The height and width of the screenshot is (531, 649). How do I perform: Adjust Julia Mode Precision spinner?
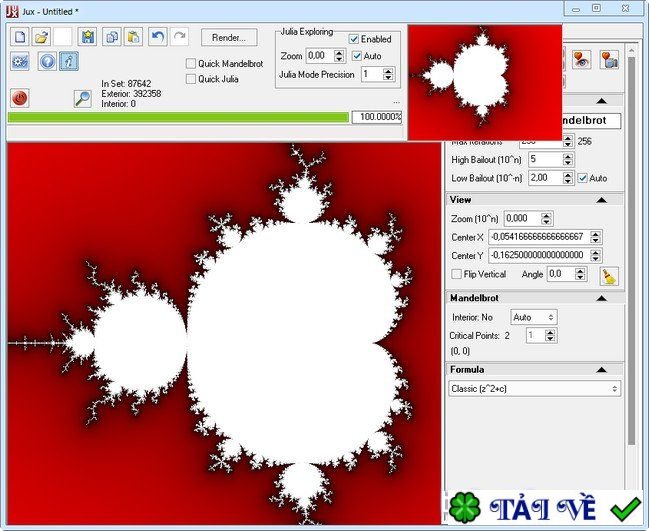(x=388, y=74)
